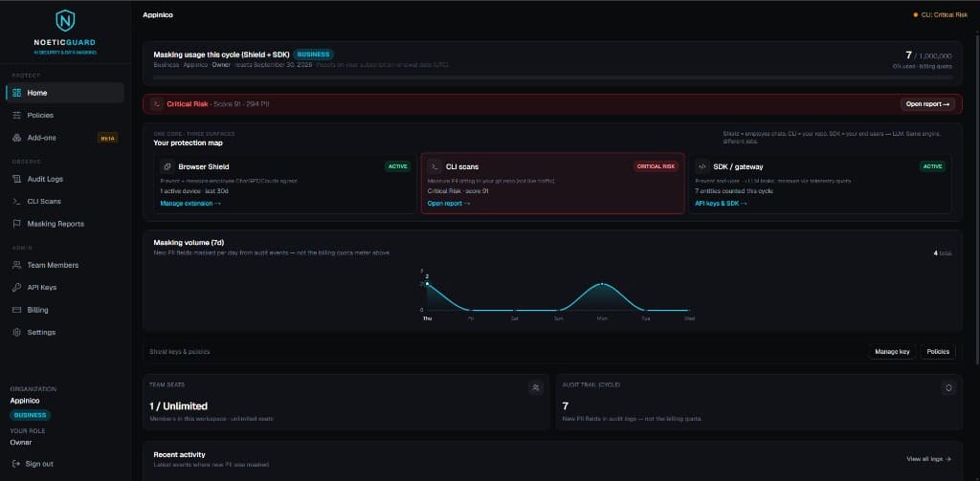Click Manage extension link in Browser Shield
The height and width of the screenshot is (481, 980).
click(190, 204)
